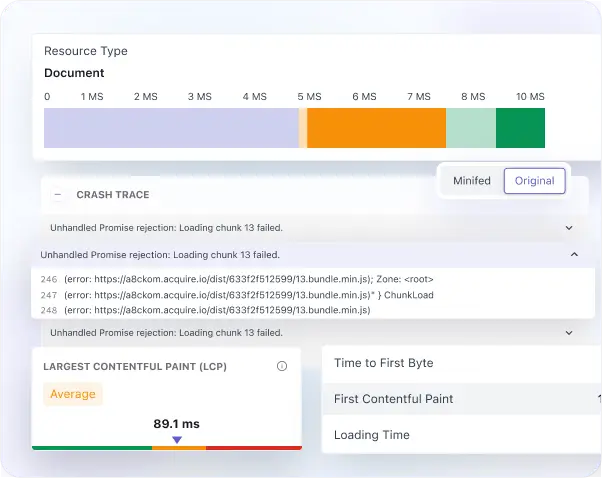Click the 89.1 ms LCP value
This screenshot has height=478, width=602.
(177, 424)
